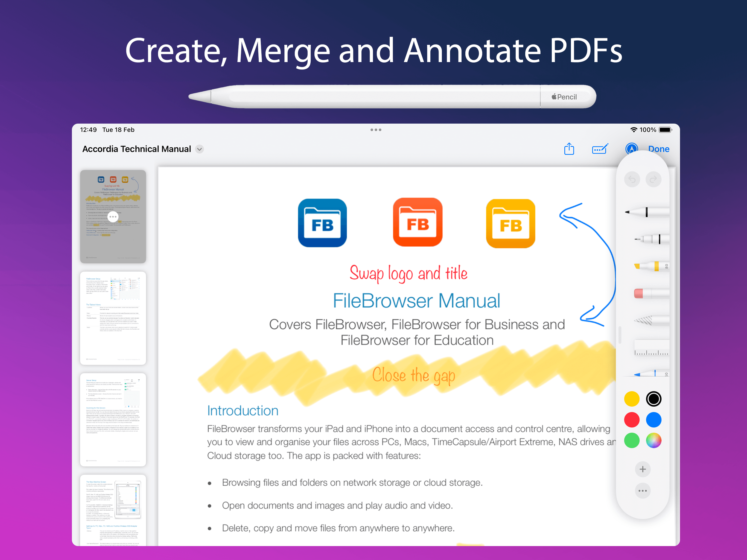Screen dimensions: 747x560
Task: Redo the annotation stroke
Action: 653,179
